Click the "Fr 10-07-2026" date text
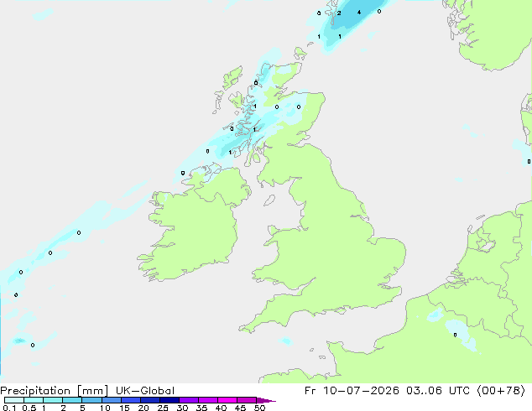532x411 pixels. tap(352, 391)
